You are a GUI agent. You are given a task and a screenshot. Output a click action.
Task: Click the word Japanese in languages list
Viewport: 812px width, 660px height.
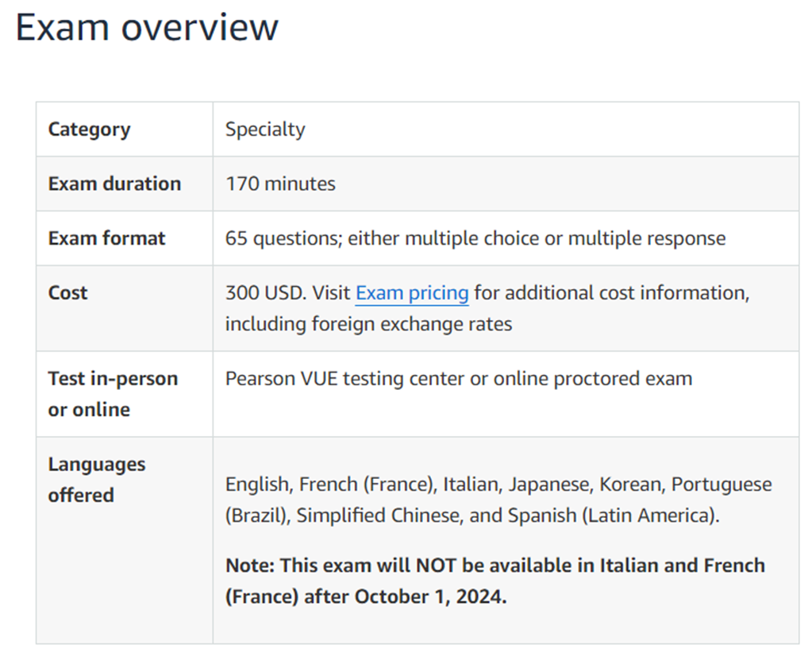[548, 484]
